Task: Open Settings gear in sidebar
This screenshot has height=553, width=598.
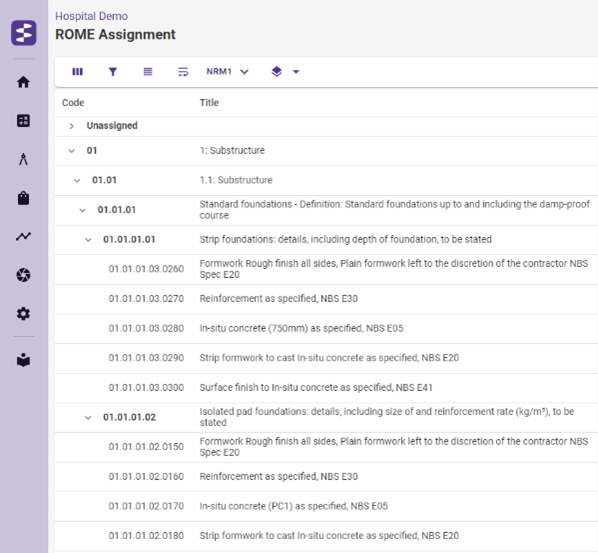Action: pyautogui.click(x=23, y=314)
